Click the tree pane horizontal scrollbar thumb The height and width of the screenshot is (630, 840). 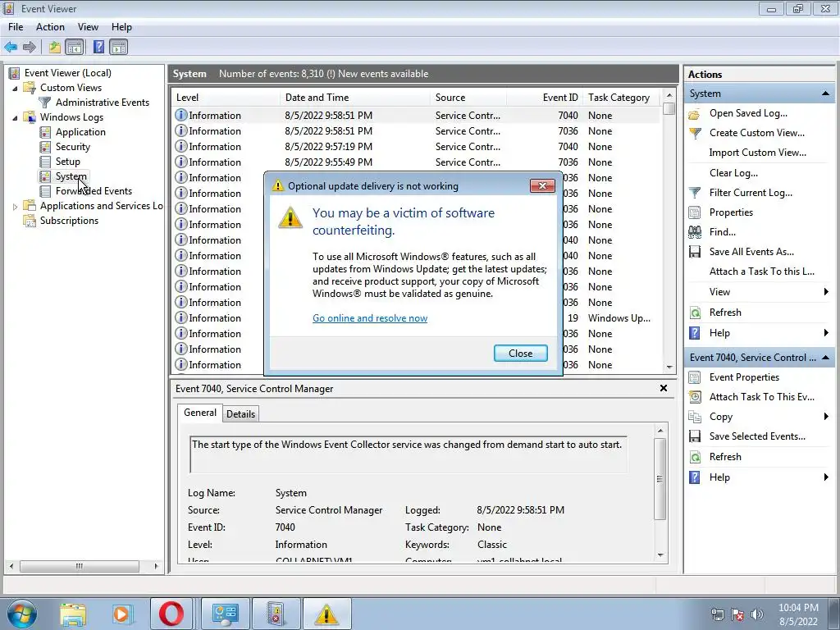point(80,566)
